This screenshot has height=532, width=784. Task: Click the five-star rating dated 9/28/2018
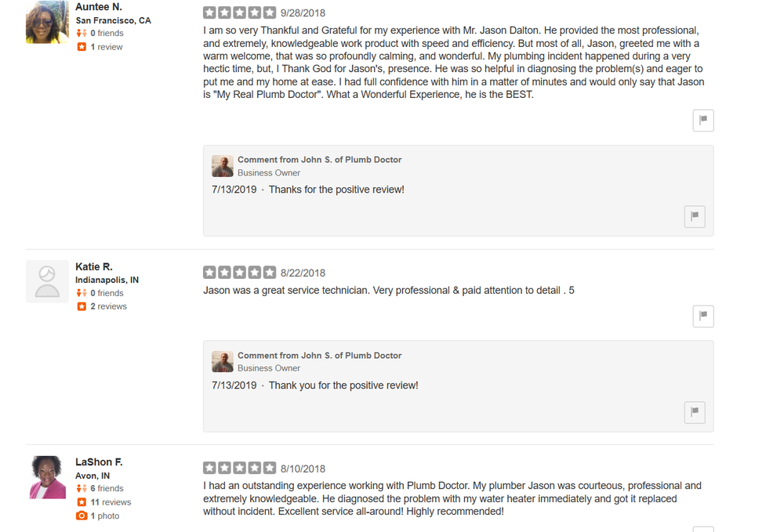tap(239, 13)
